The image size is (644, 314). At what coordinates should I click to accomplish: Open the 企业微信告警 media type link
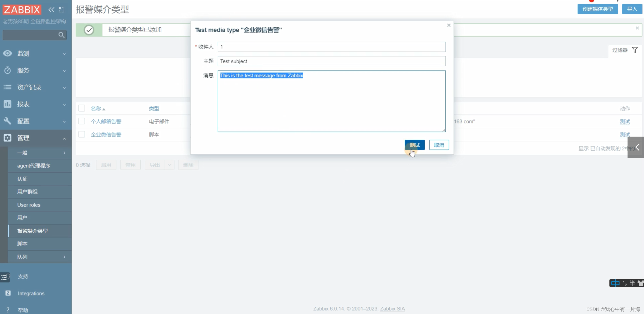click(x=106, y=135)
